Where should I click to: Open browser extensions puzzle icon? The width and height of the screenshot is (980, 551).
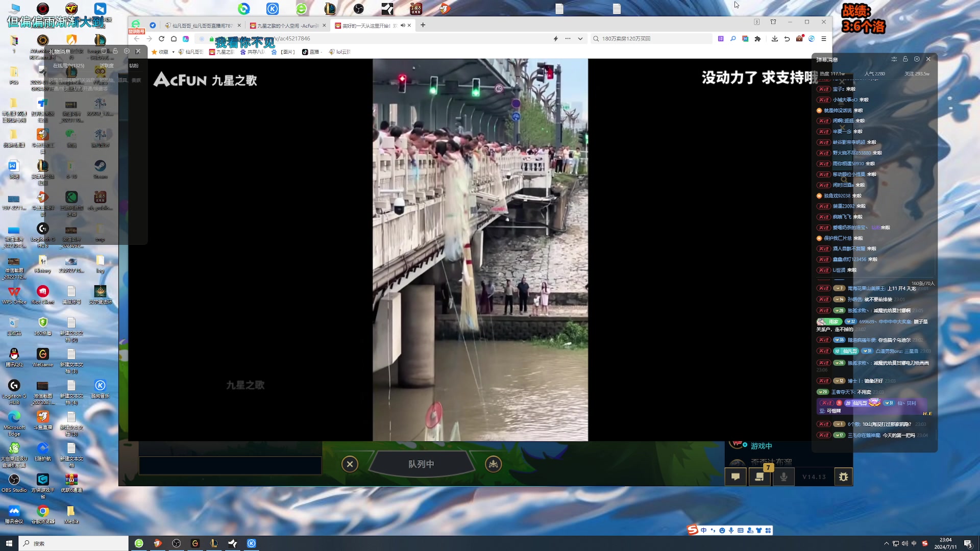pyautogui.click(x=757, y=39)
